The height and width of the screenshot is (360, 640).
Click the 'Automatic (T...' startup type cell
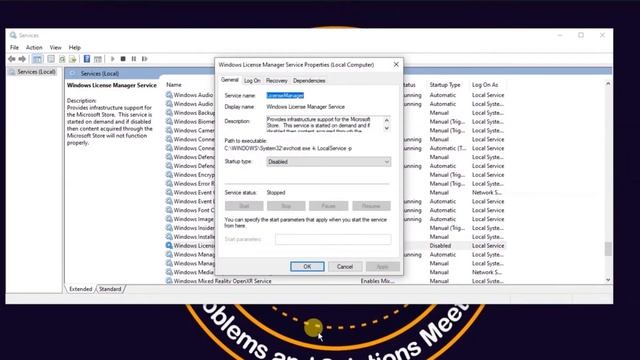(x=448, y=148)
